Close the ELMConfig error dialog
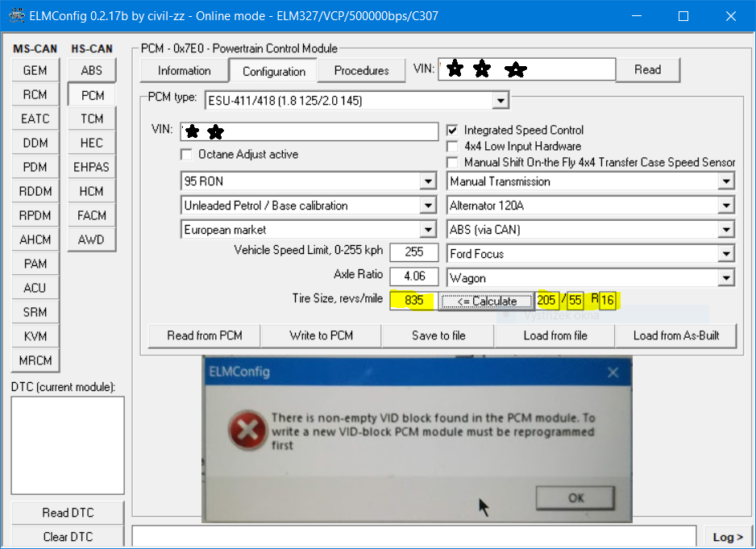756x549 pixels. 613,372
